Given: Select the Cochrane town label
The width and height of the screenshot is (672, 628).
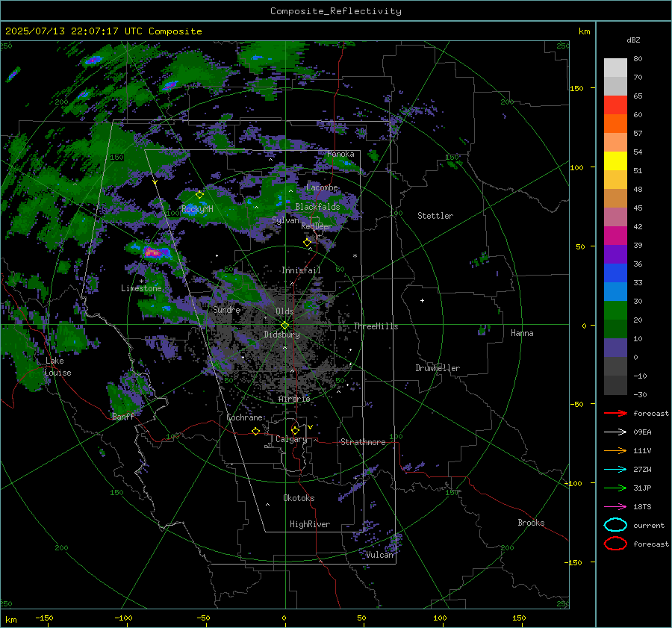Looking at the screenshot, I should click(x=244, y=417).
